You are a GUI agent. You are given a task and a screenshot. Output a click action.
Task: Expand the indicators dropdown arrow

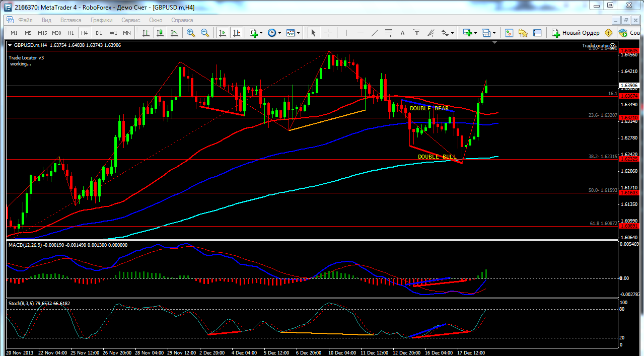[261, 33]
